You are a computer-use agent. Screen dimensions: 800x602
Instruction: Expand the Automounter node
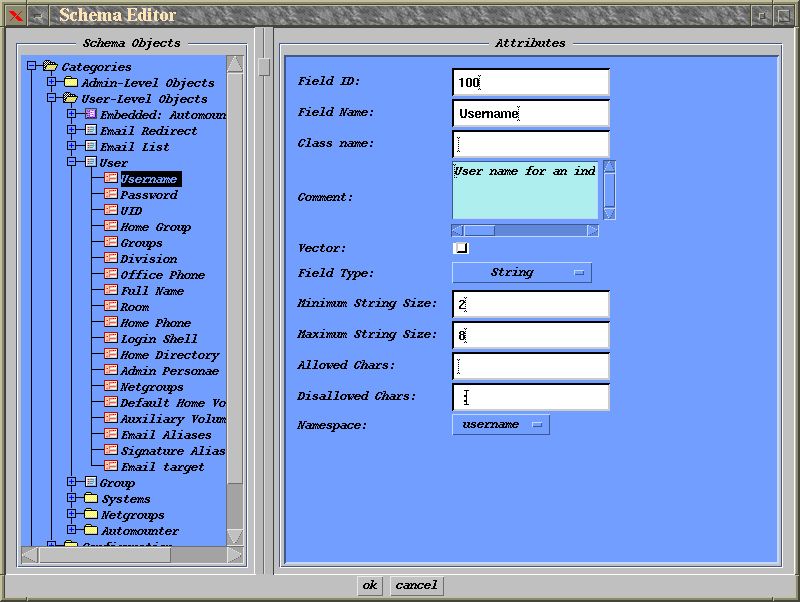[71, 530]
